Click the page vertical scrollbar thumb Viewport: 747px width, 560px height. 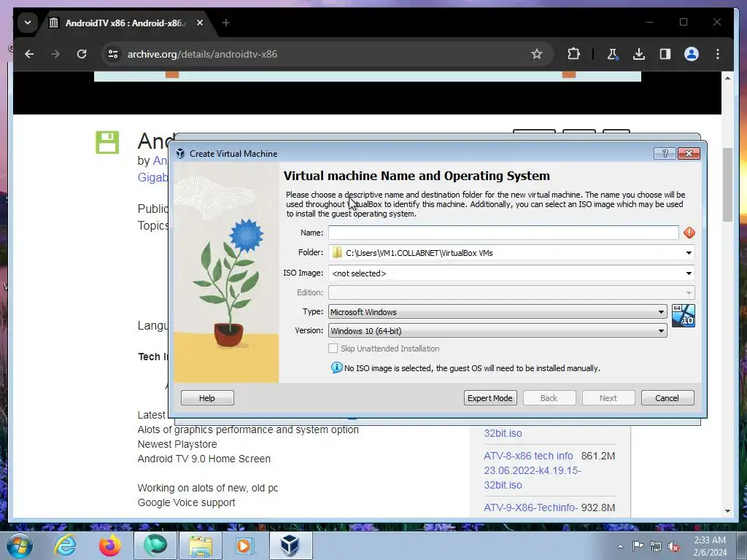pos(727,184)
